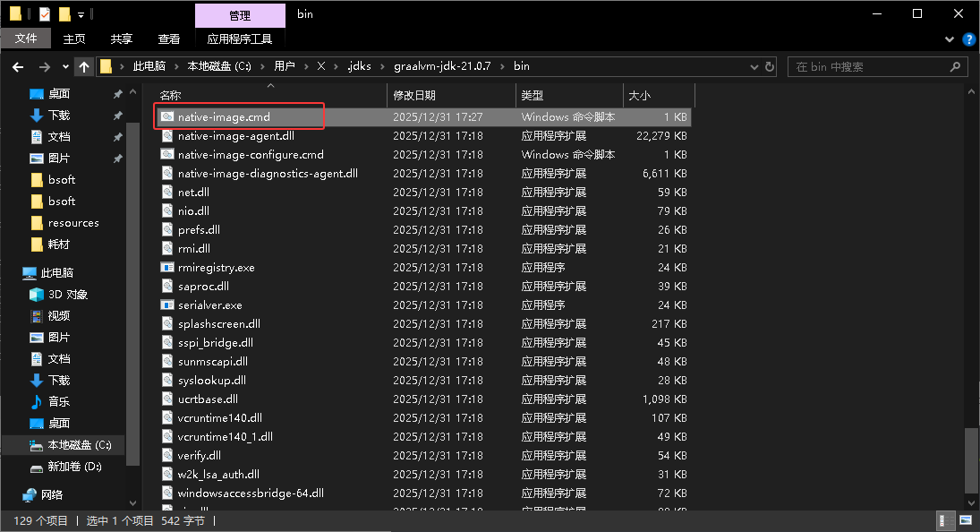The width and height of the screenshot is (980, 532).
Task: Select the native-image.cmd file icon
Action: click(x=166, y=117)
